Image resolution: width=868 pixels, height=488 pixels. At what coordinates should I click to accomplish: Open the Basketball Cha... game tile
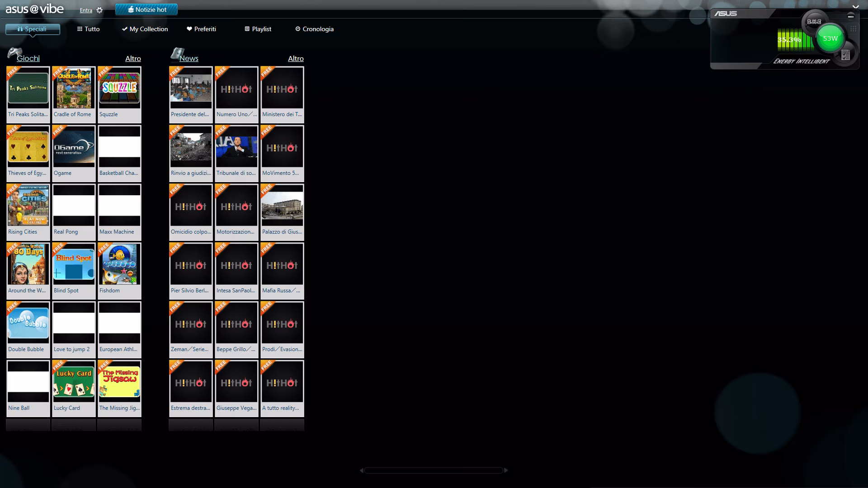pos(119,154)
